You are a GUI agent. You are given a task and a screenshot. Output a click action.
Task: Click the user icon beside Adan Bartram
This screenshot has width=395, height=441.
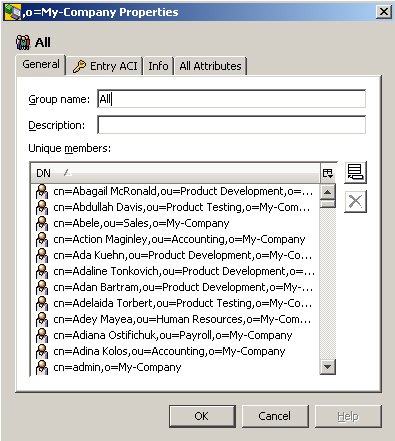[x=42, y=287]
